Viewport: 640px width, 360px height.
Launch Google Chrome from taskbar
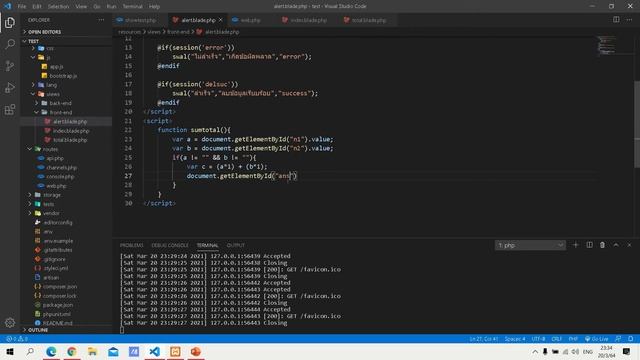tap(72, 351)
